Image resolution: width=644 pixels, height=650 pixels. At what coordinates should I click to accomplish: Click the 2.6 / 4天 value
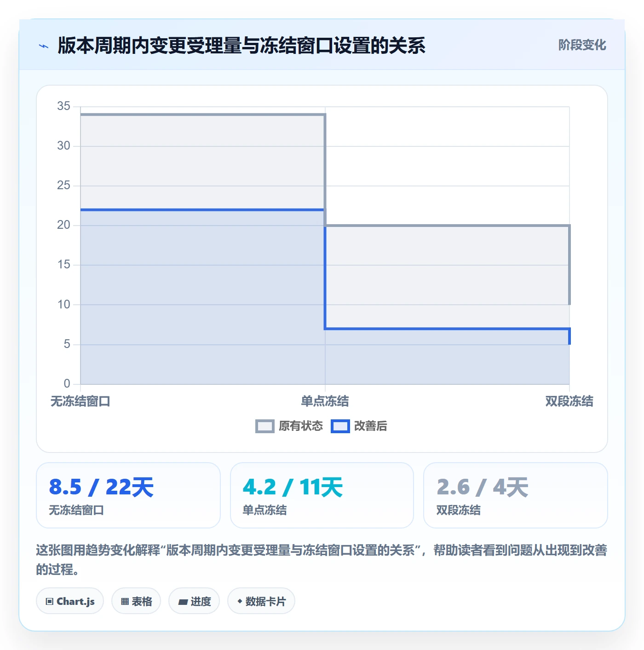(x=483, y=487)
